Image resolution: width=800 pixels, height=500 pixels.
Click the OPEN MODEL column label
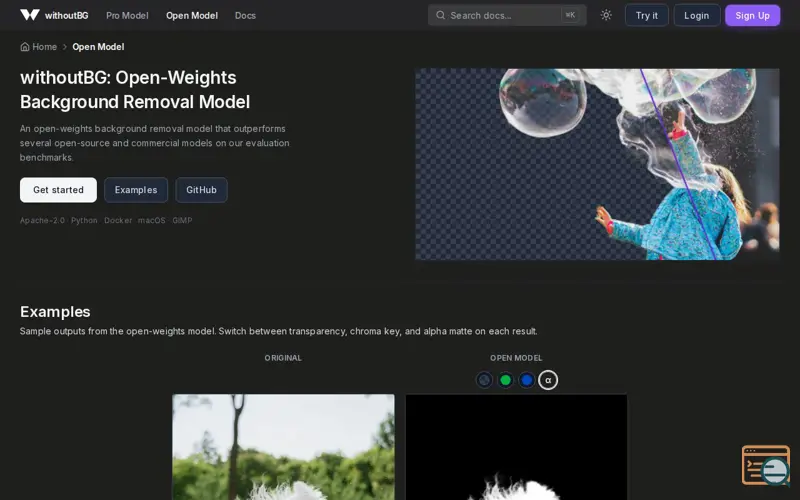516,358
